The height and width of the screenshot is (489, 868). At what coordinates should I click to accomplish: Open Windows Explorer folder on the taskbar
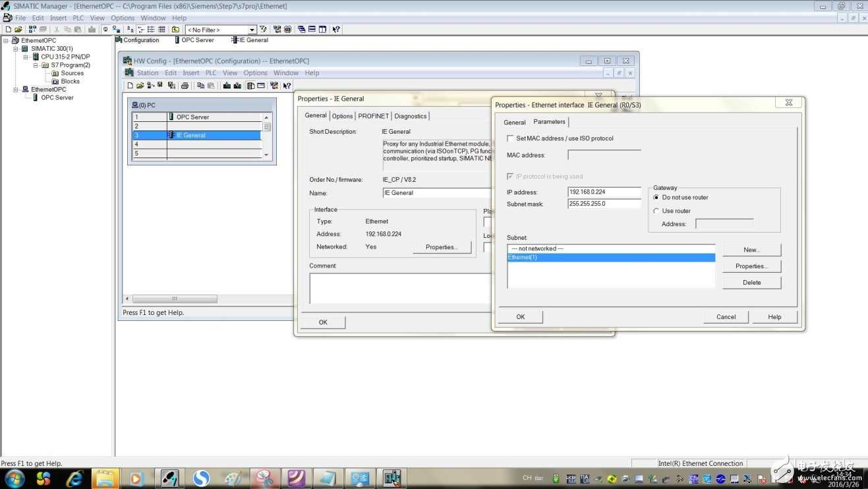coord(105,478)
